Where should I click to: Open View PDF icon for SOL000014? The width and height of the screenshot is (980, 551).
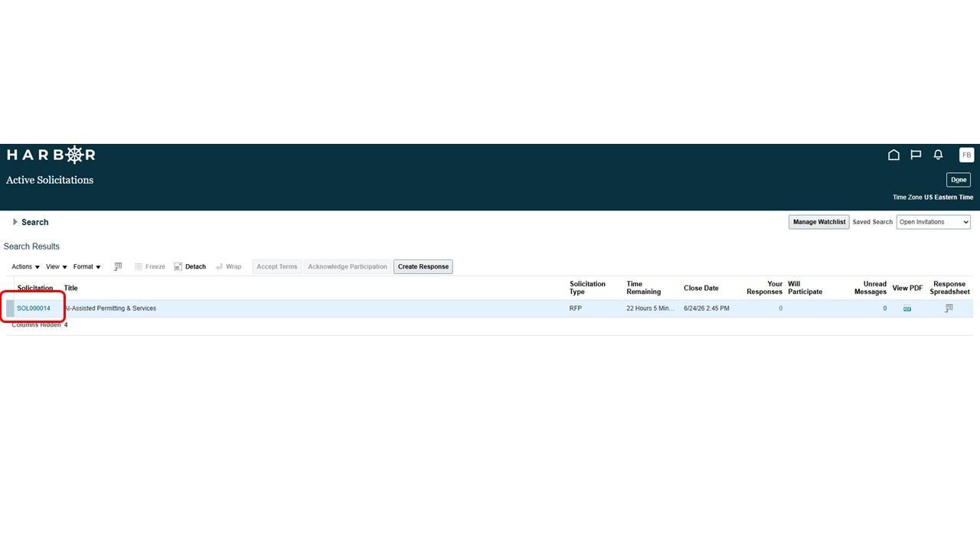tap(907, 308)
